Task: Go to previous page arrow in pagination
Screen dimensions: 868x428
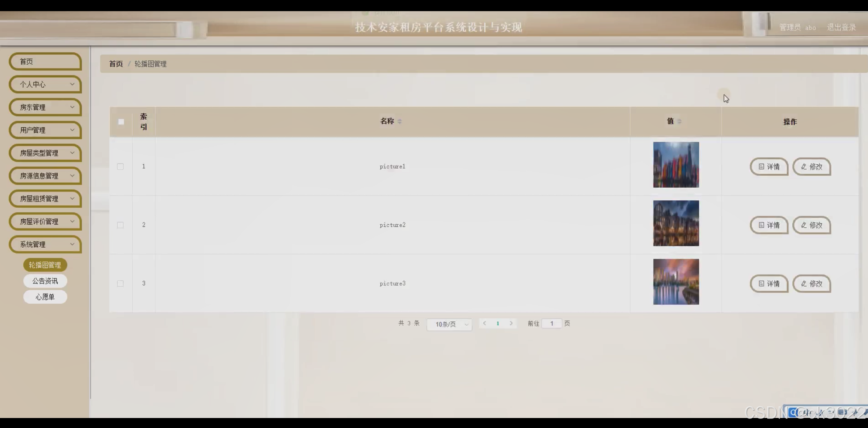Action: point(485,323)
